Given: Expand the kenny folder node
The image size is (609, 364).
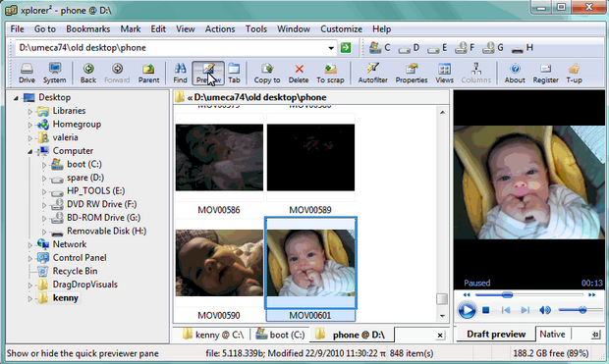Looking at the screenshot, I should pyautogui.click(x=29, y=298).
